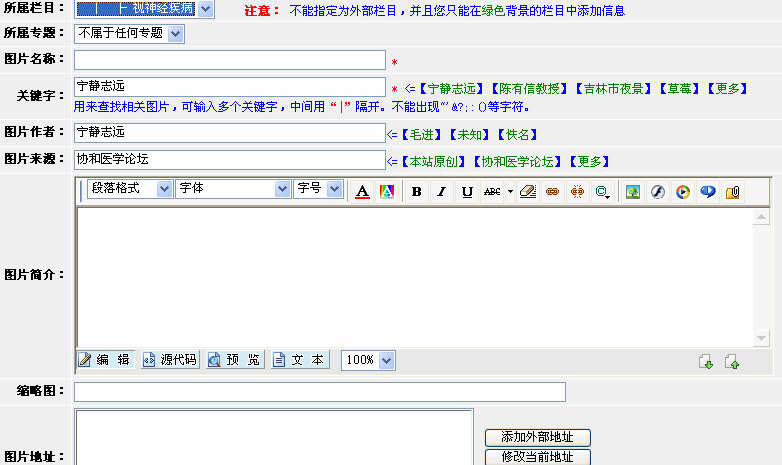The height and width of the screenshot is (465, 782).
Task: Toggle italic formatting in the editor
Action: (440, 191)
